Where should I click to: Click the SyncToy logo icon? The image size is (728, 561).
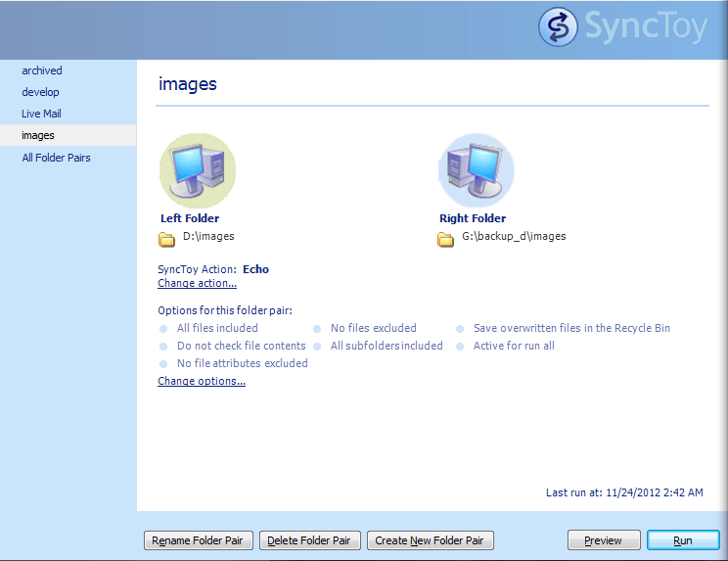(558, 26)
